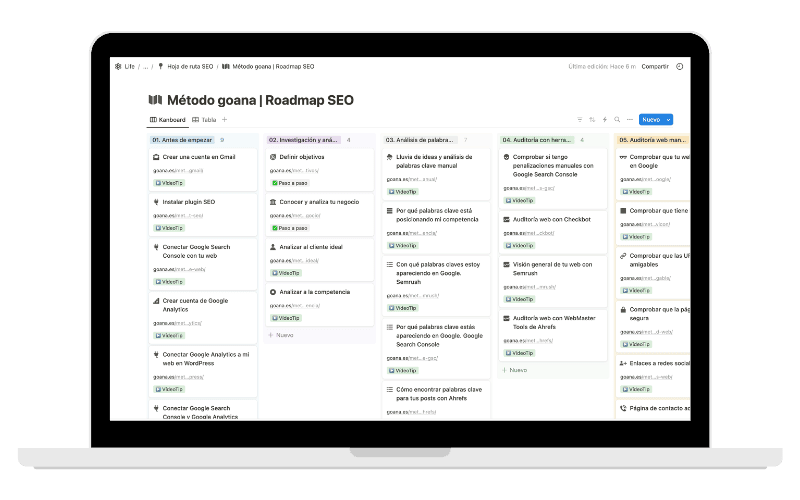This screenshot has height=500, width=800.
Task: Open link of Auditoría web con Checkbot card
Action: (529, 233)
